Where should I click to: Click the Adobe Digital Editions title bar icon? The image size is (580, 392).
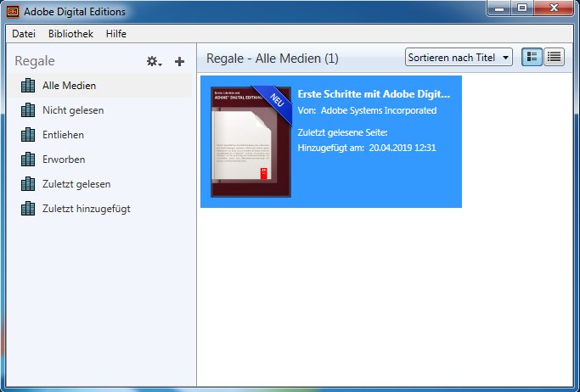pyautogui.click(x=13, y=11)
